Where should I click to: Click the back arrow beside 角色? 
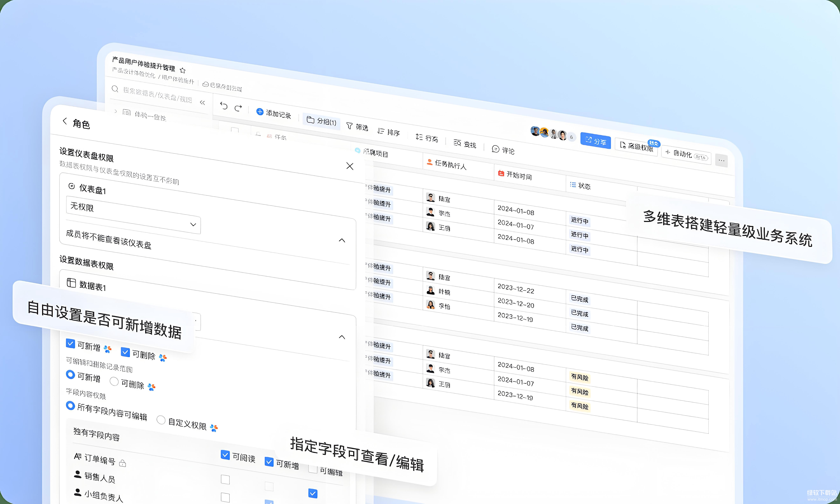click(x=65, y=121)
